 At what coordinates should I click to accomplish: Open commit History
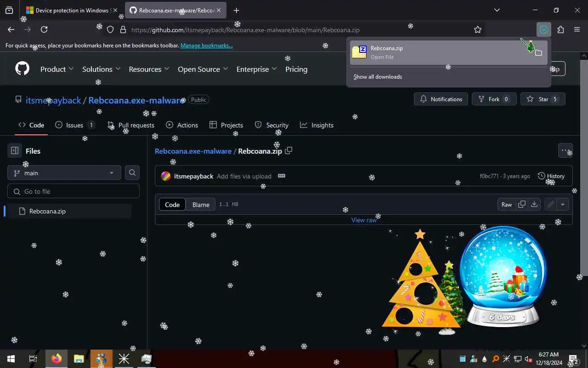point(551,176)
